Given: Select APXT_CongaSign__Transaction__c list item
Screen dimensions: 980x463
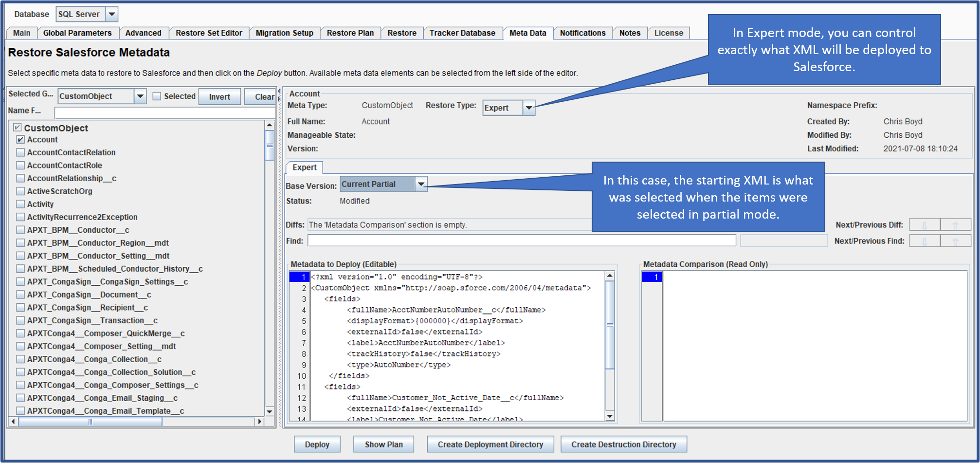Looking at the screenshot, I should point(92,320).
